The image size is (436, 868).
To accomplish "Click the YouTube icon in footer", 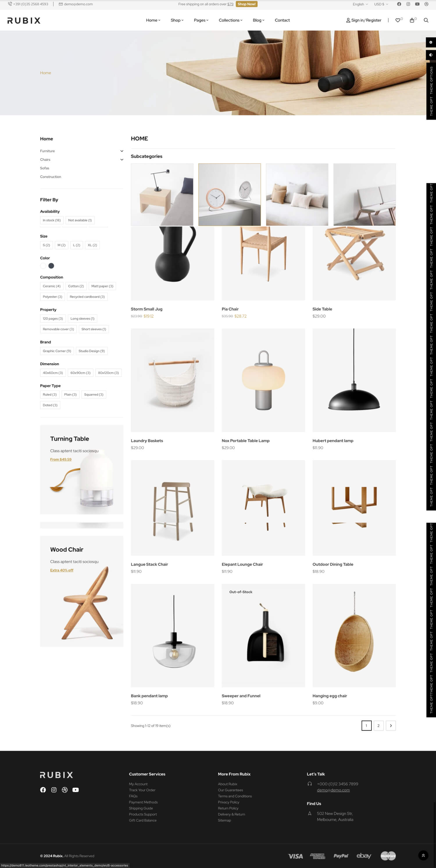I will [76, 790].
